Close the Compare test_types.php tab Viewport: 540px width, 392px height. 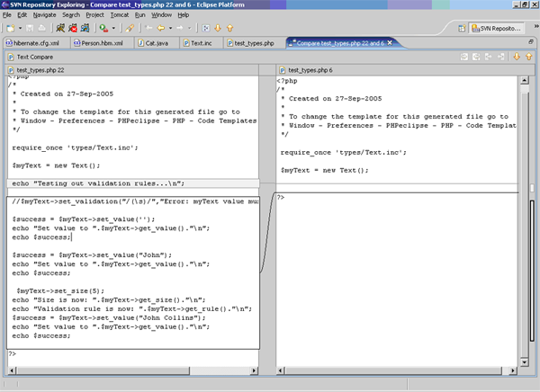(390, 42)
